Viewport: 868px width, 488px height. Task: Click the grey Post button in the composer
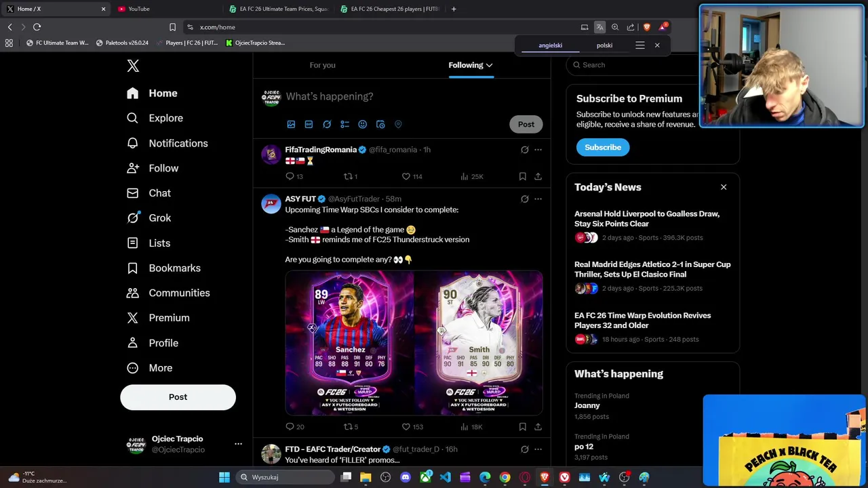click(x=526, y=124)
